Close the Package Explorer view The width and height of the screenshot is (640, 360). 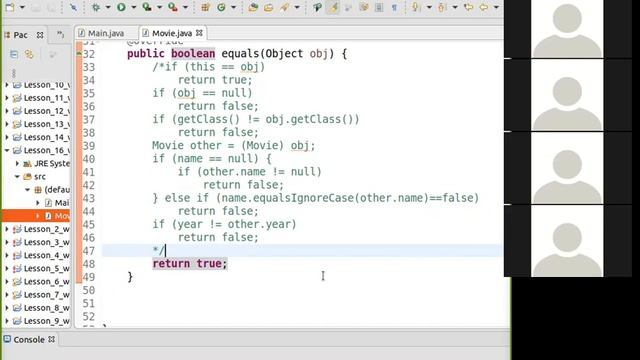point(40,35)
